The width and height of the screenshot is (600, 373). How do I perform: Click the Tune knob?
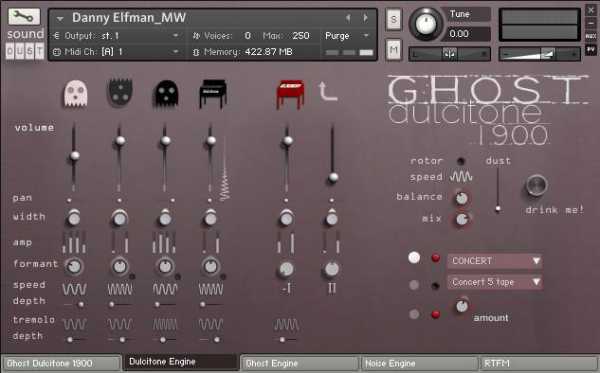[x=426, y=24]
